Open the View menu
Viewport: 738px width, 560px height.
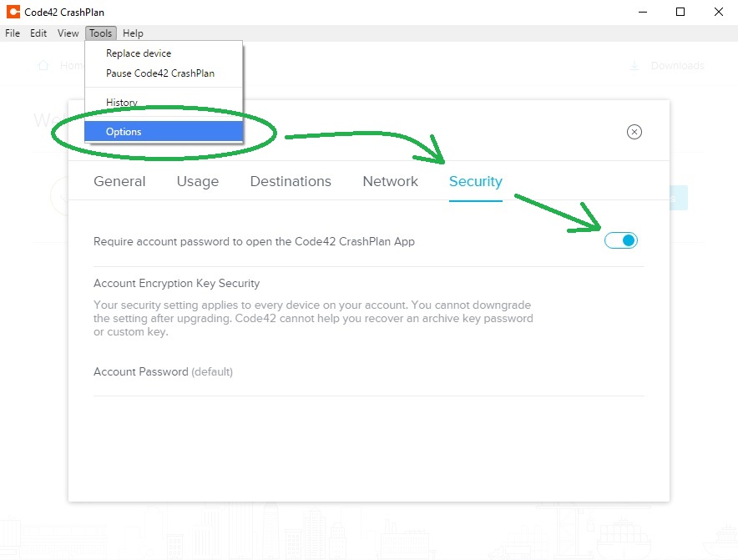point(68,33)
